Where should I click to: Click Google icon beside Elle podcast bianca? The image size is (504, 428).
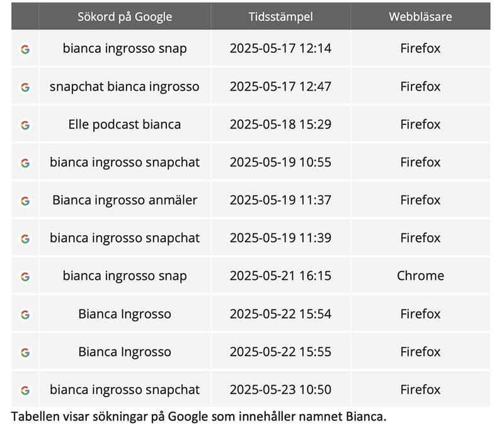25,125
